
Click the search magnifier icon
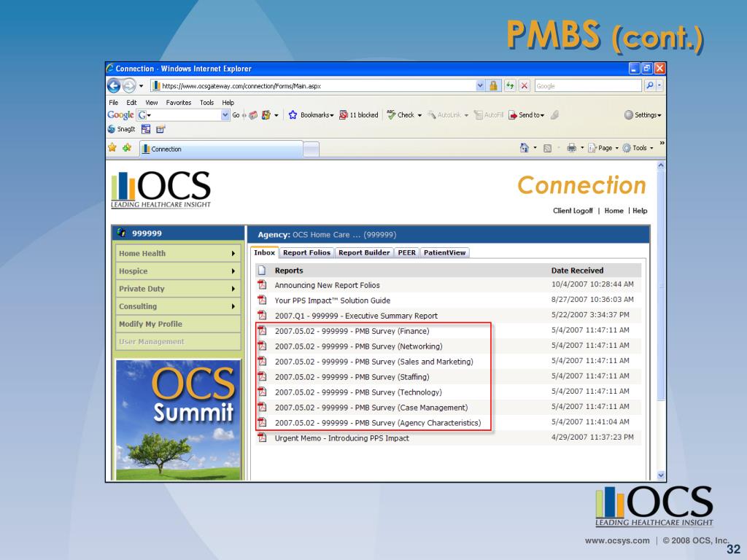649,86
